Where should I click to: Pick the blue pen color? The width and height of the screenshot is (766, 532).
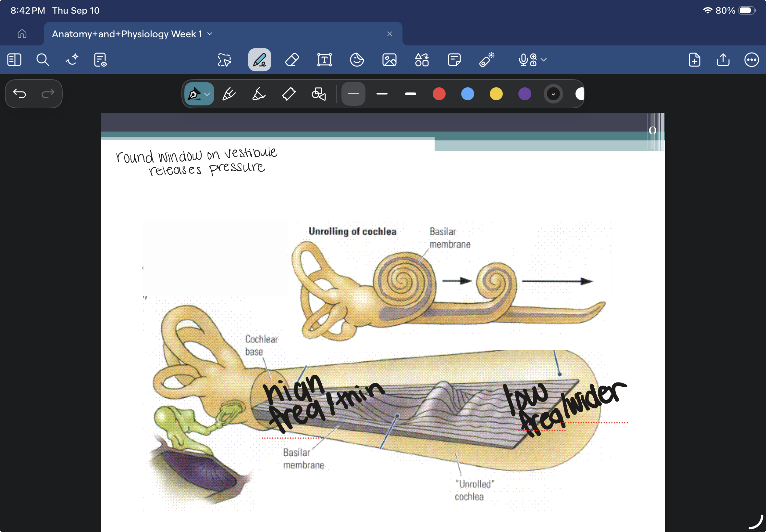coord(467,94)
